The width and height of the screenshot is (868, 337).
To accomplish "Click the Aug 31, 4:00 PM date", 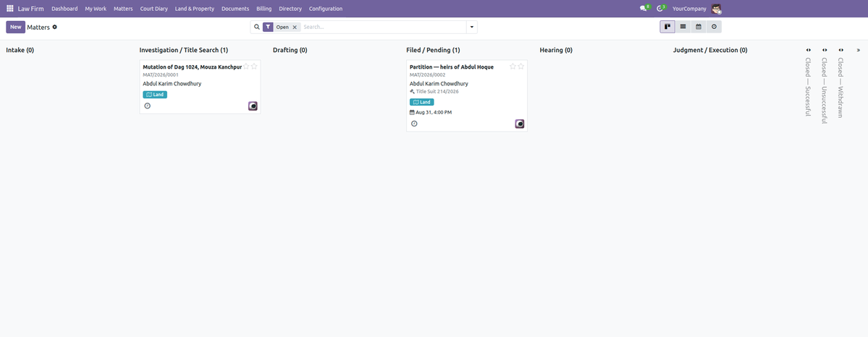I will [434, 112].
